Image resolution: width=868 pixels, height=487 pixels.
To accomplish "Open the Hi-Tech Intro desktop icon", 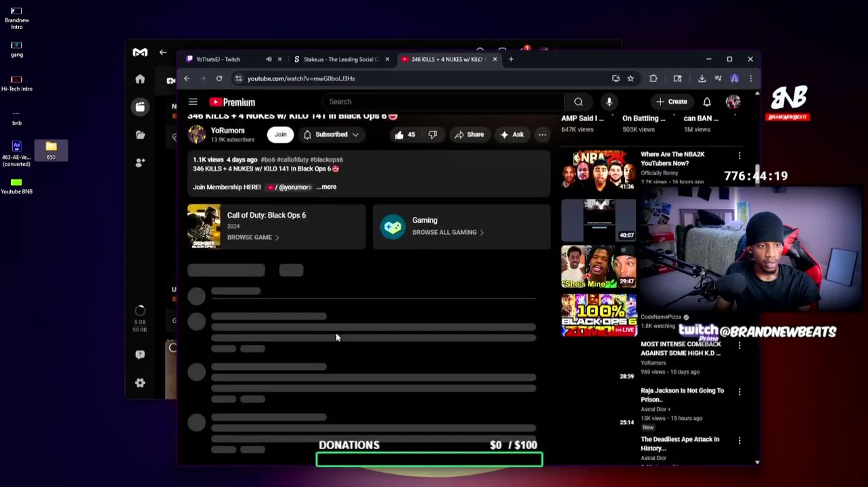I will (16, 83).
